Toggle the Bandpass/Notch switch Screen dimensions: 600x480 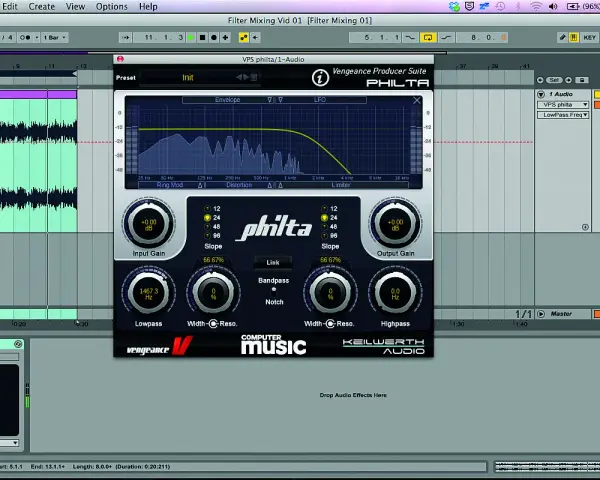click(x=274, y=291)
